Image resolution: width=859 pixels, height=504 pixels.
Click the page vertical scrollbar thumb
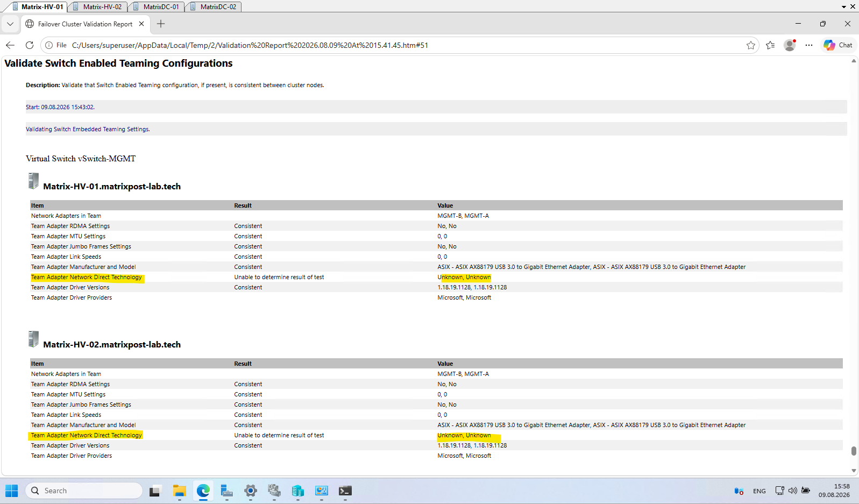(854, 451)
